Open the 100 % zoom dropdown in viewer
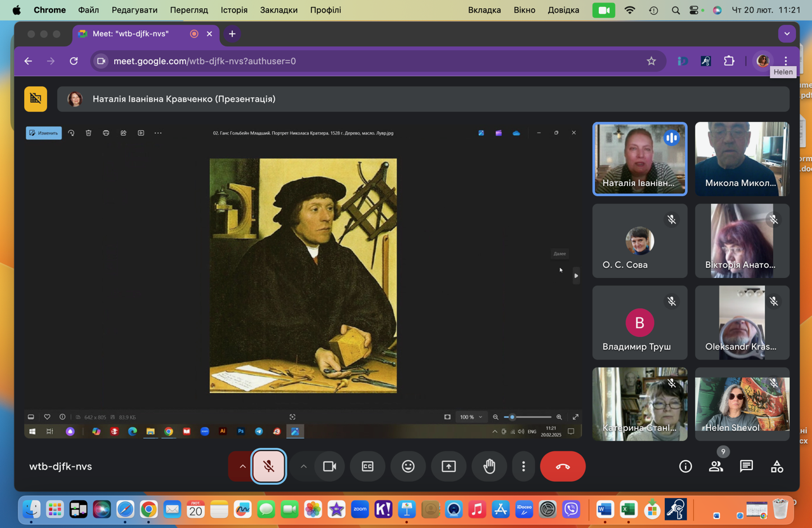 click(471, 417)
